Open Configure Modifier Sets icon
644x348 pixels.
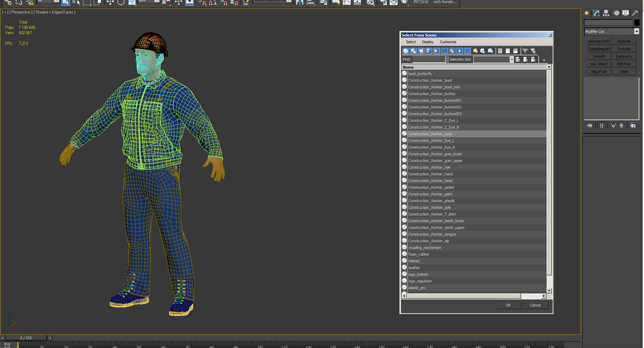(633, 126)
